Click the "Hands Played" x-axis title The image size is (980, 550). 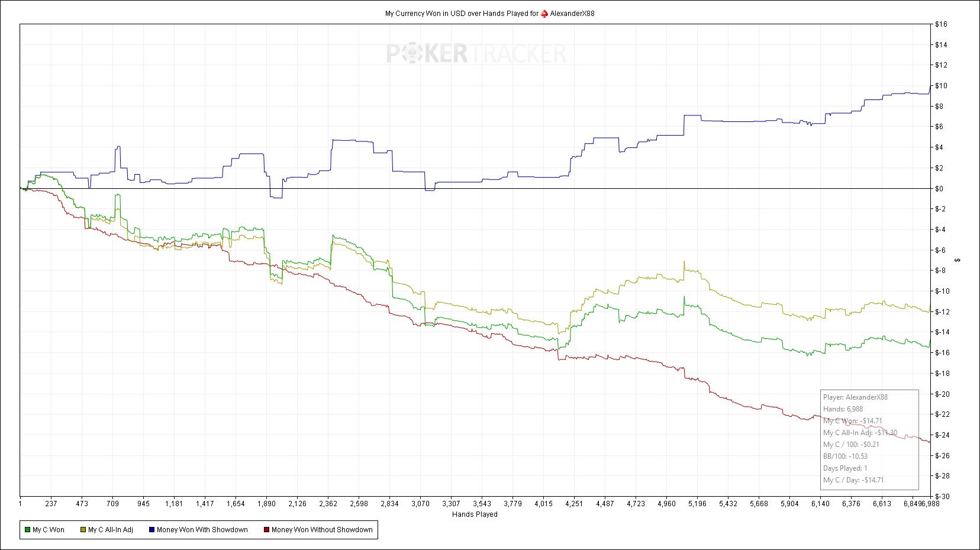475,514
